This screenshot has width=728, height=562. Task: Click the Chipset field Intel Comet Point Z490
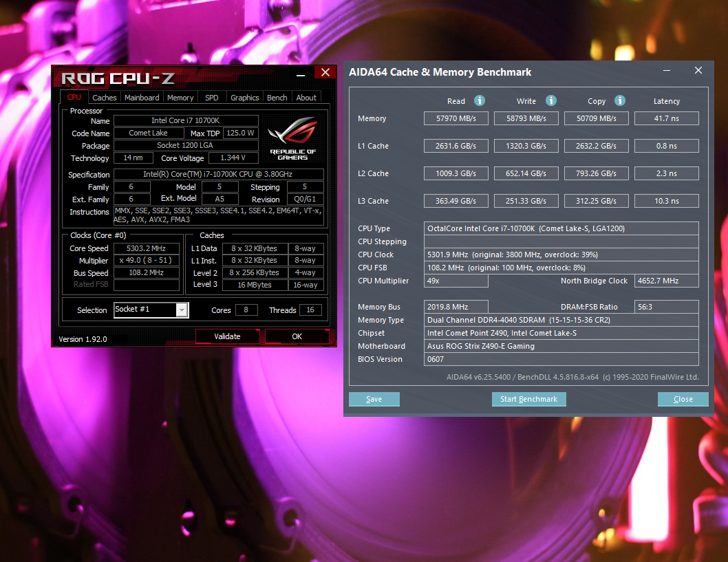point(561,333)
